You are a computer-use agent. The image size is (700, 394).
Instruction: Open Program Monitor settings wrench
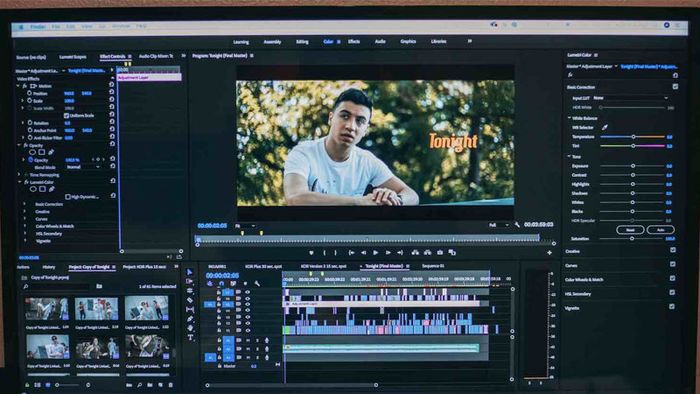tap(517, 225)
